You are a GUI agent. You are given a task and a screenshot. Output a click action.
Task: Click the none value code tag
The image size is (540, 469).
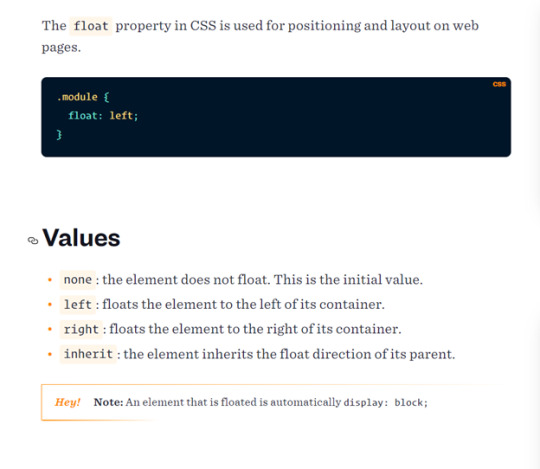point(77,280)
